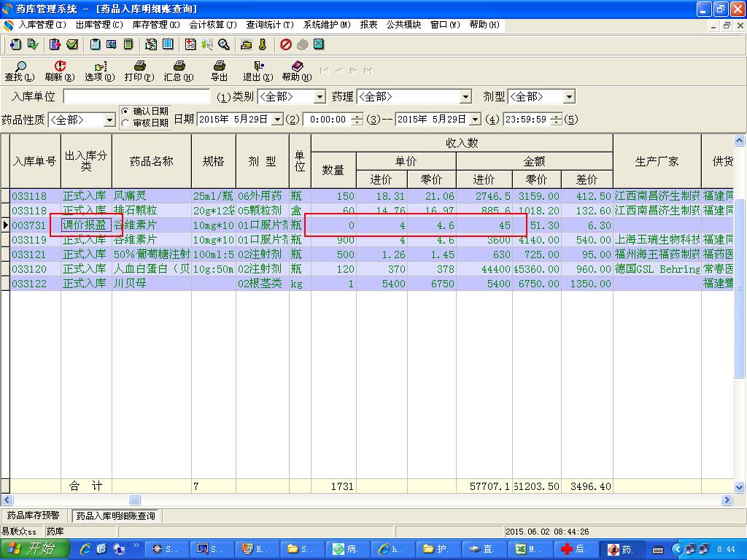Screen dimensions: 747x560
Task: Click the 退出 (Exit) door icon
Action: (258, 67)
